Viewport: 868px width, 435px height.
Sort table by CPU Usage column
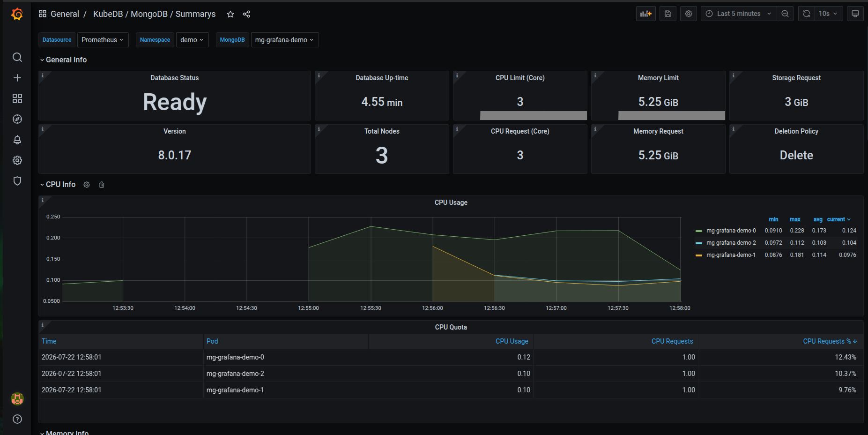(x=512, y=341)
